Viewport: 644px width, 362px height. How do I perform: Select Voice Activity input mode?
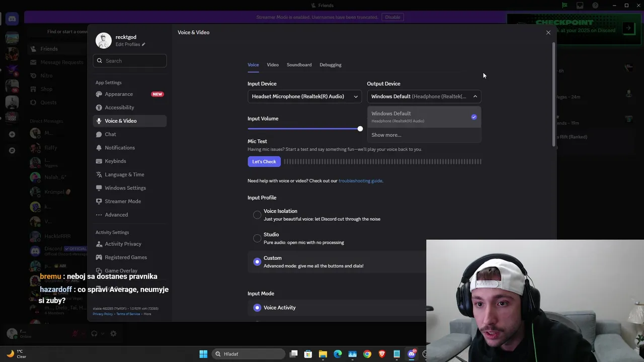click(x=257, y=308)
